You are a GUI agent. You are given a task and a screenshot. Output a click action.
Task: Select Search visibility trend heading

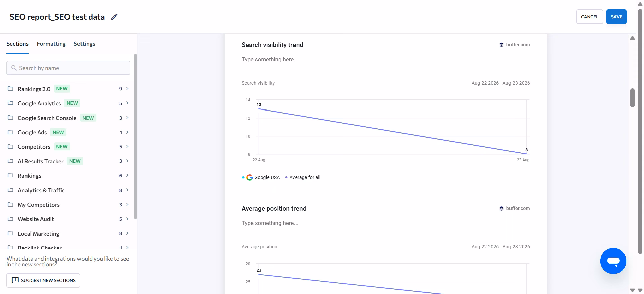click(272, 45)
